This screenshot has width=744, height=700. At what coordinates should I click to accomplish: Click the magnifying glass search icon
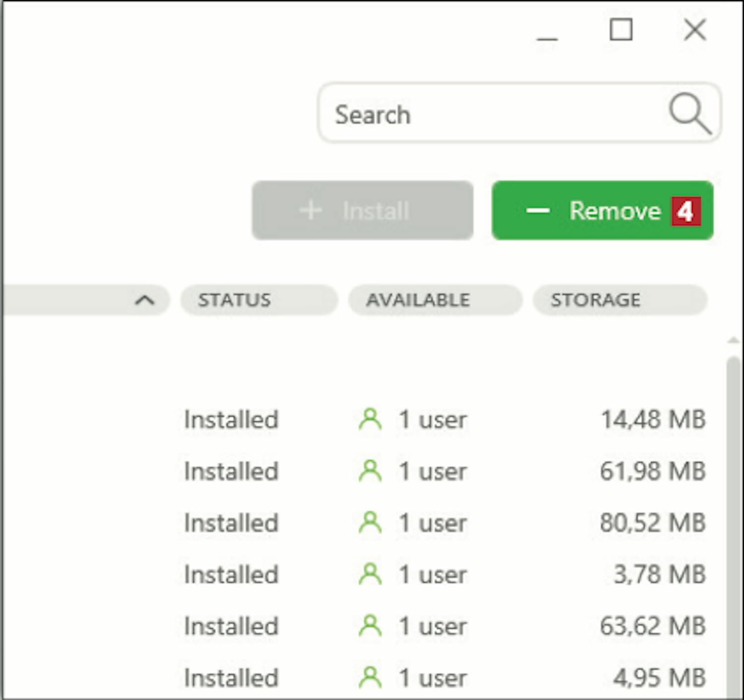[690, 114]
